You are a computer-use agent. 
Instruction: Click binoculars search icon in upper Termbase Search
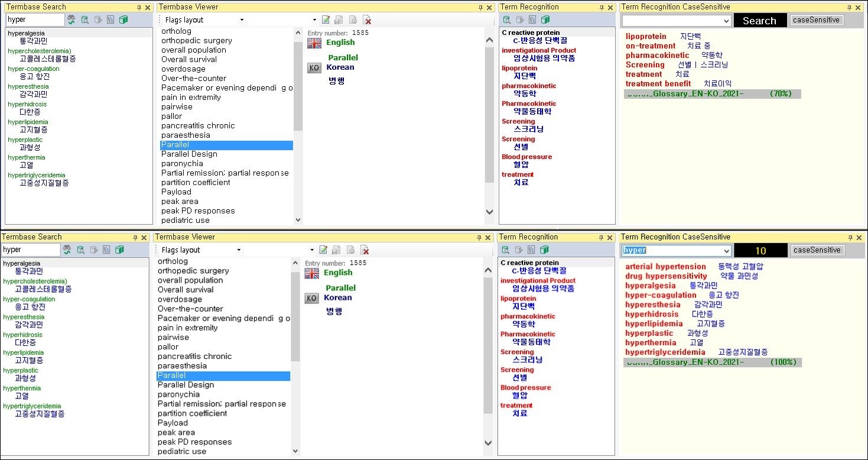click(71, 20)
